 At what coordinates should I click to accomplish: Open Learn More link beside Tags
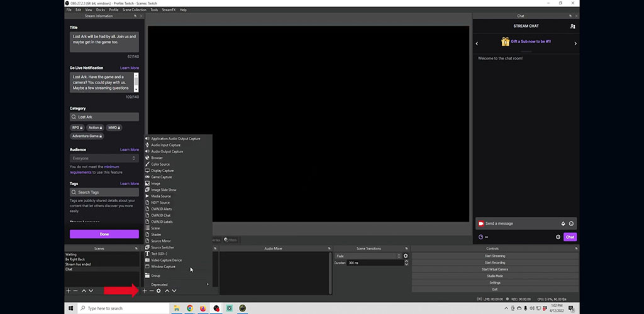point(130,183)
